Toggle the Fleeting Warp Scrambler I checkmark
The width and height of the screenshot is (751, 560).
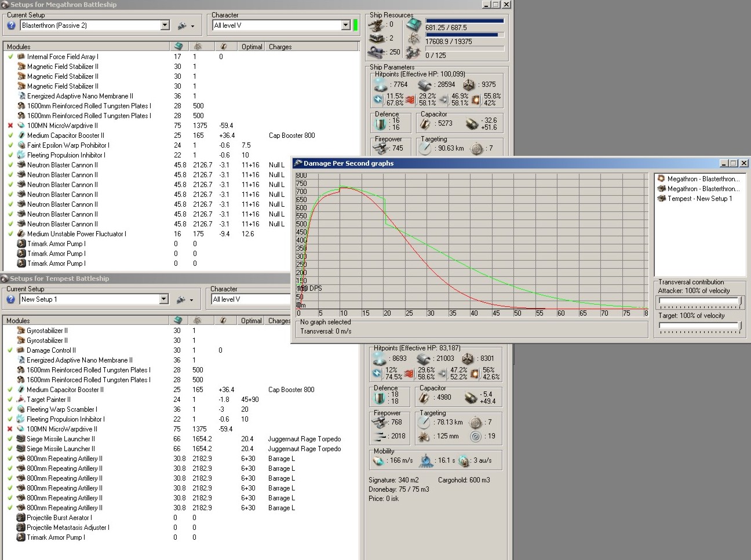click(10, 409)
